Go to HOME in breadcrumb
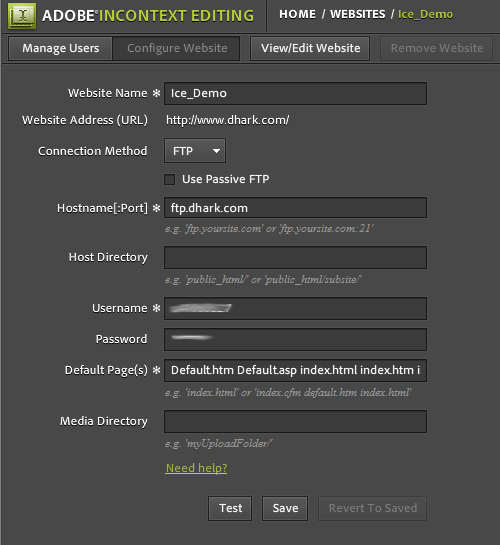The image size is (500, 545). coord(297,14)
